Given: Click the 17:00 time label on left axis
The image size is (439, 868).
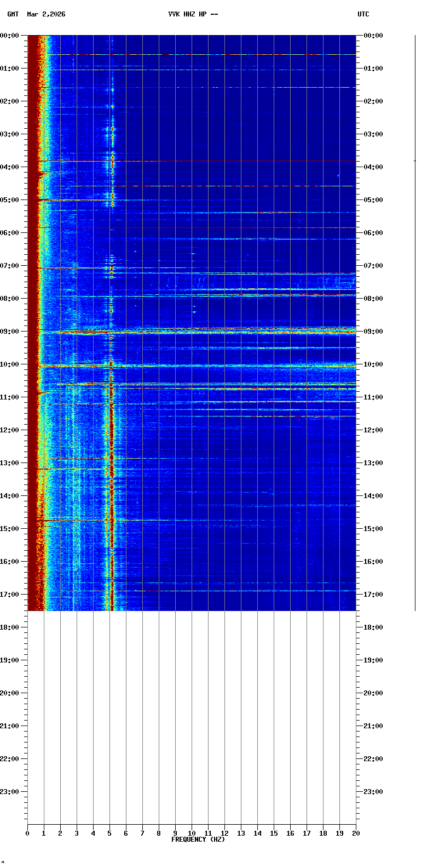Looking at the screenshot, I should tap(10, 595).
